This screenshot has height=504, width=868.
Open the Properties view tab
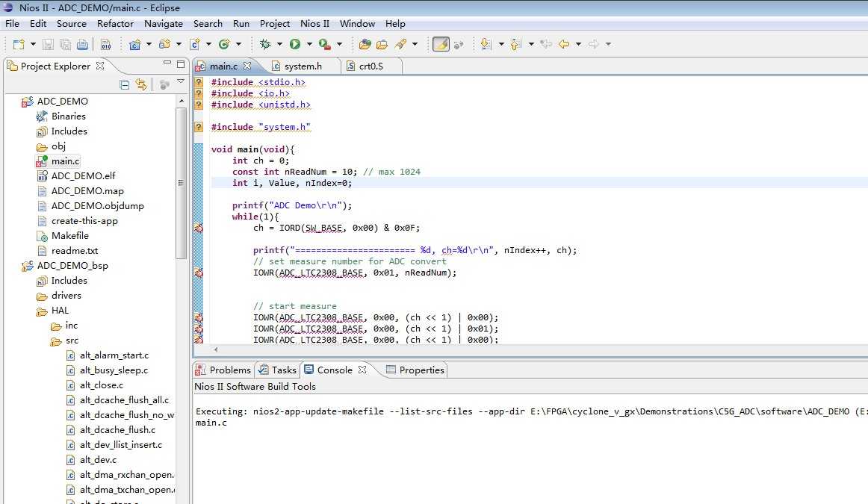(415, 370)
